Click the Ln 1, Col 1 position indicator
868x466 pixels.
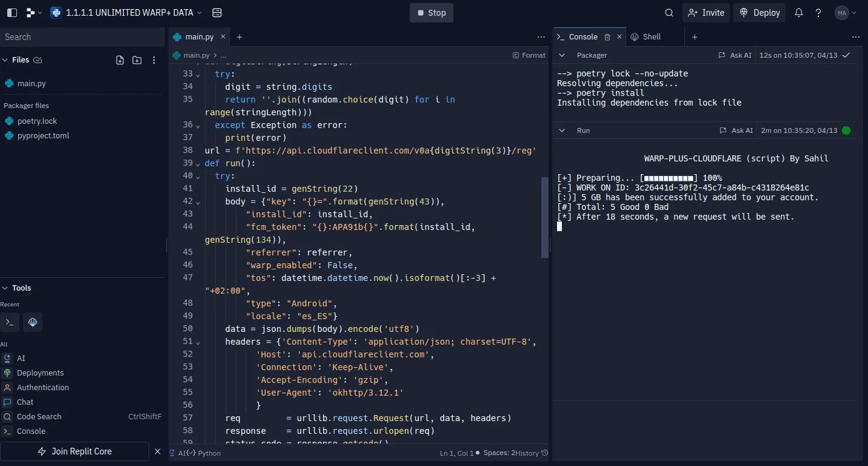coord(456,453)
